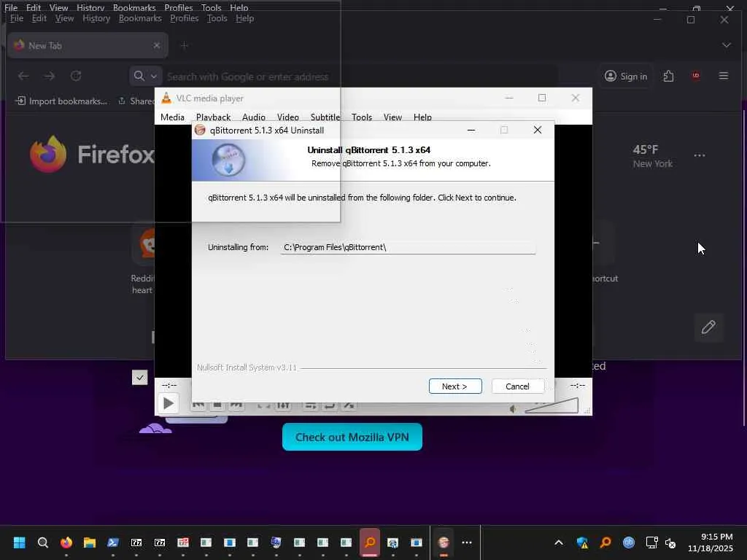This screenshot has width=747, height=560.
Task: Open Windows taskbar search
Action: click(43, 542)
